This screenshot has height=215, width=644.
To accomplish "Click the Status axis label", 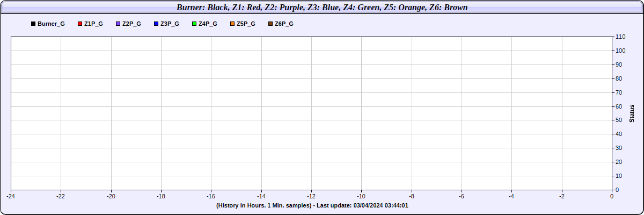I will [x=632, y=113].
